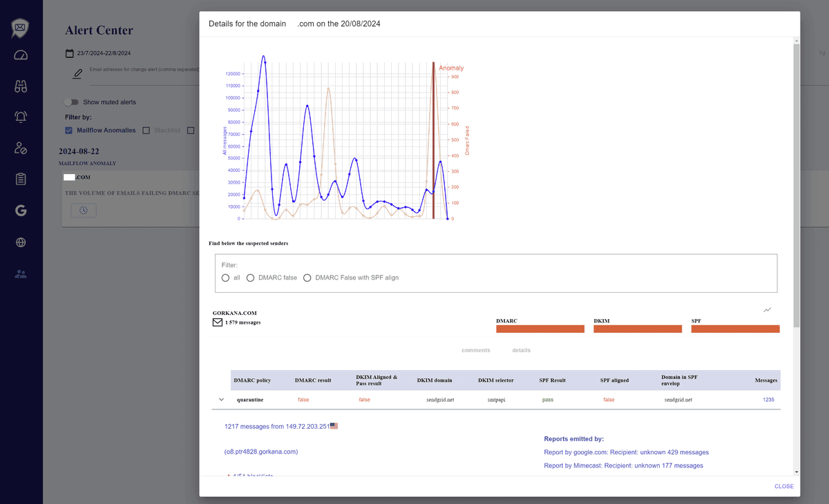The width and height of the screenshot is (829, 504).
Task: Click the mail shield logo icon
Action: [x=21, y=28]
